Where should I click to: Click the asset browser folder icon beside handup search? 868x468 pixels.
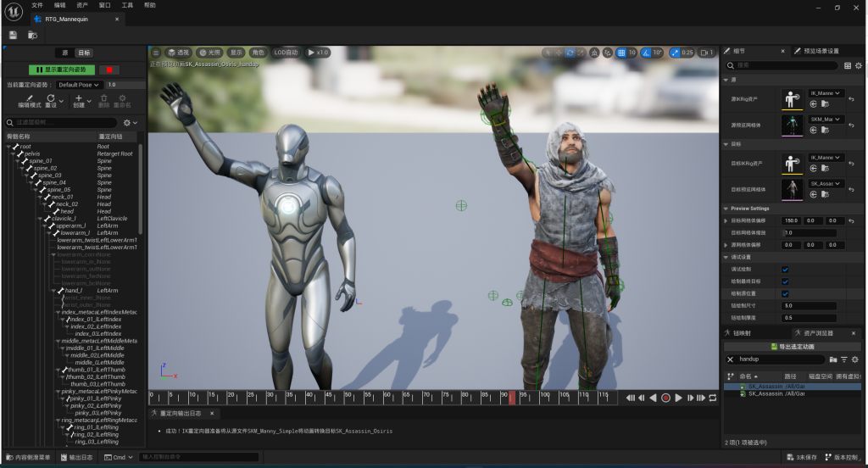pos(834,359)
